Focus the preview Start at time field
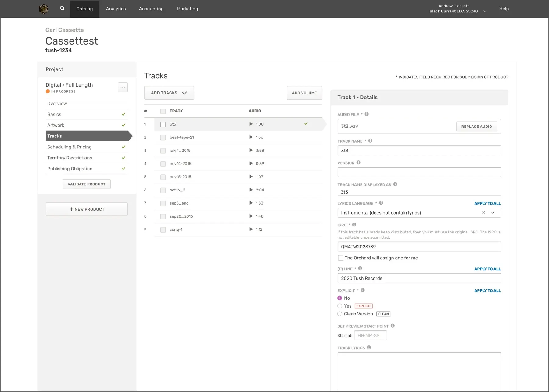The image size is (549, 392). pos(370,336)
